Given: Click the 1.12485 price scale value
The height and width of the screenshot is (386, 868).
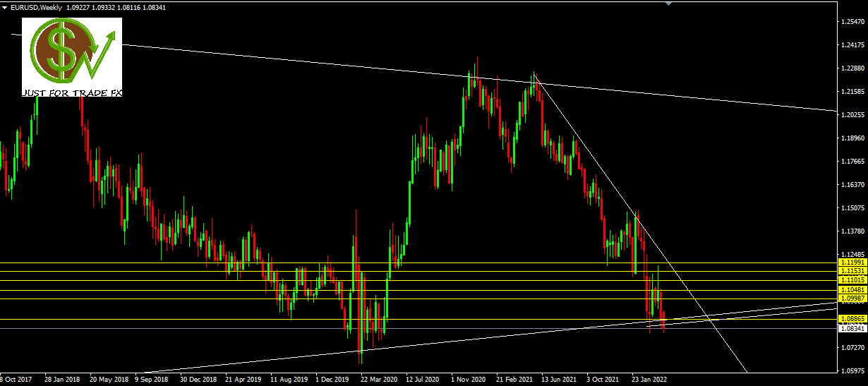Looking at the screenshot, I should click(x=853, y=255).
